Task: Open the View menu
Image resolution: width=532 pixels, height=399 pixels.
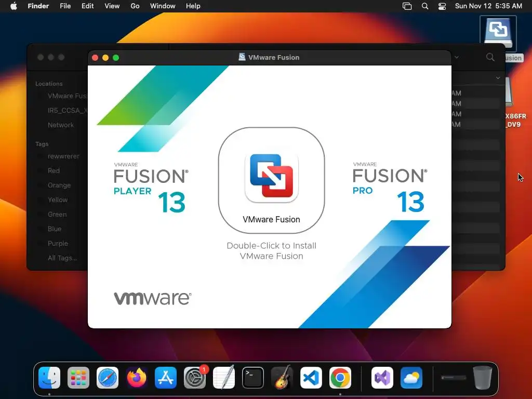Action: (x=112, y=6)
